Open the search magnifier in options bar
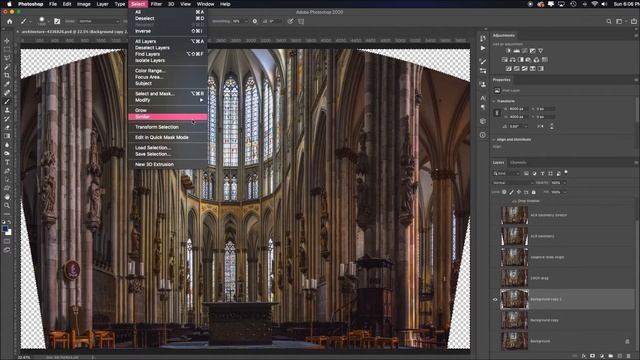Screen dimensions: 640x360 click(x=609, y=21)
